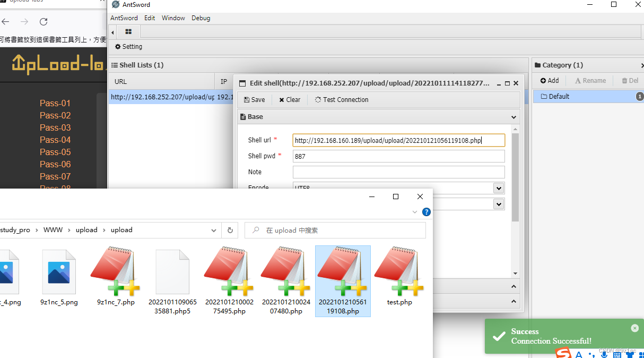This screenshot has height=358, width=644.
Task: Click the Sogou input method S icon
Action: tap(563, 353)
